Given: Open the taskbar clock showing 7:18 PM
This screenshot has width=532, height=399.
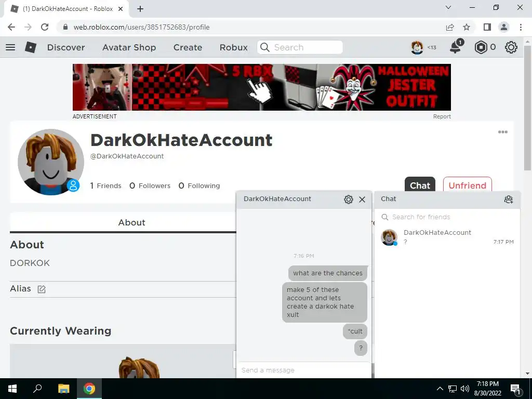Looking at the screenshot, I should coord(487,389).
